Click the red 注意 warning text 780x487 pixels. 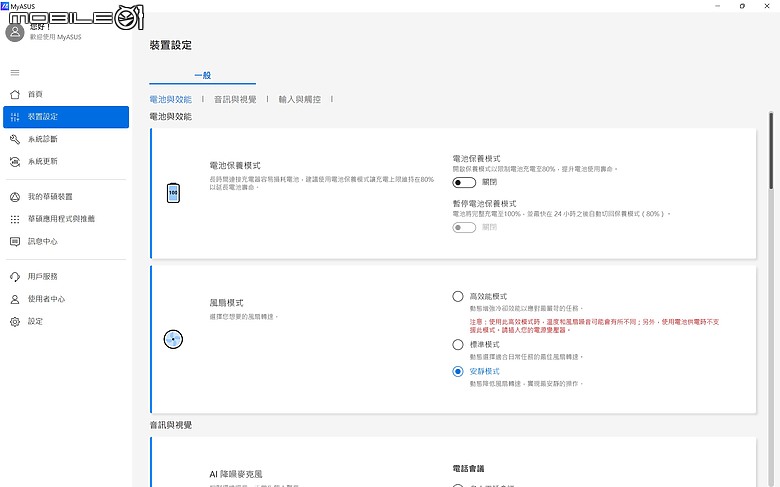coord(594,326)
